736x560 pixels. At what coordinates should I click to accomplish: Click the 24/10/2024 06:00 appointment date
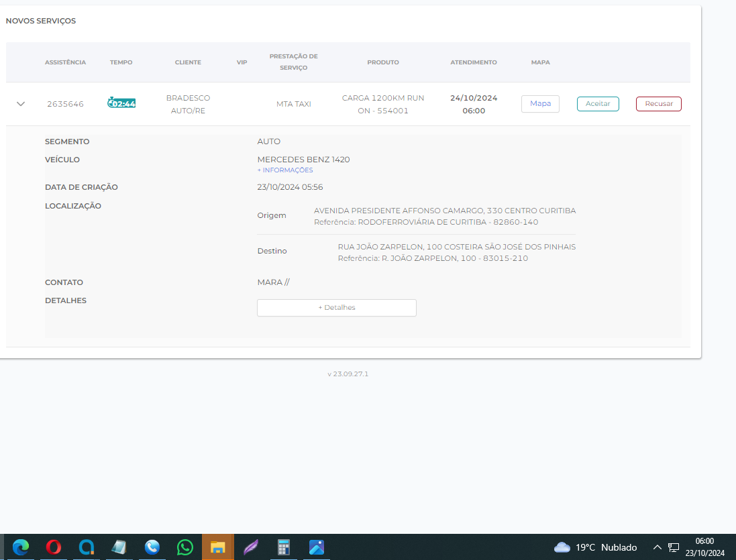(474, 104)
